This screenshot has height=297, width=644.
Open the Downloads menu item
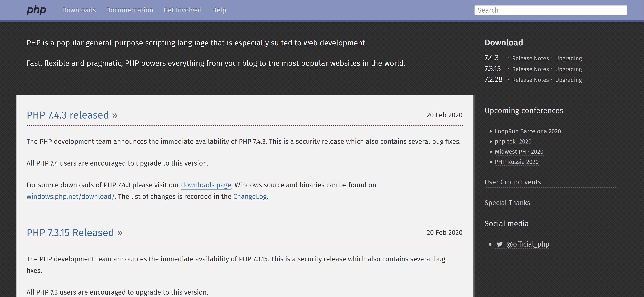pos(79,10)
